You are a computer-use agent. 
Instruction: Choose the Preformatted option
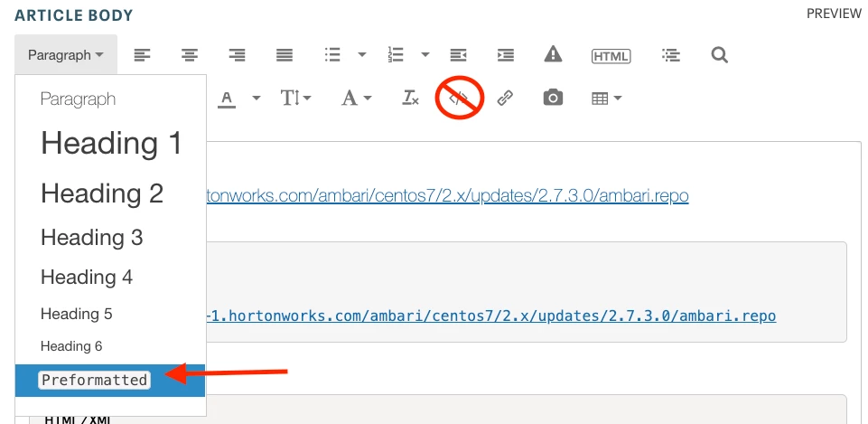[x=111, y=381]
